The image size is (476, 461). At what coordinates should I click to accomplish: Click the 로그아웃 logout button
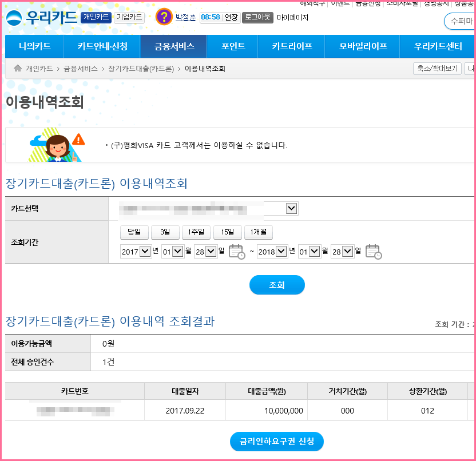[257, 17]
